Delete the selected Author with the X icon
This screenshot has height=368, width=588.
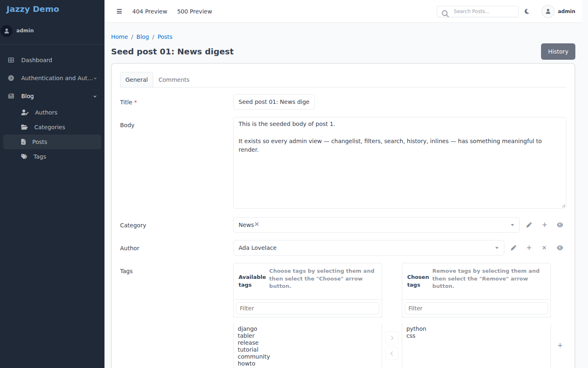pos(544,248)
